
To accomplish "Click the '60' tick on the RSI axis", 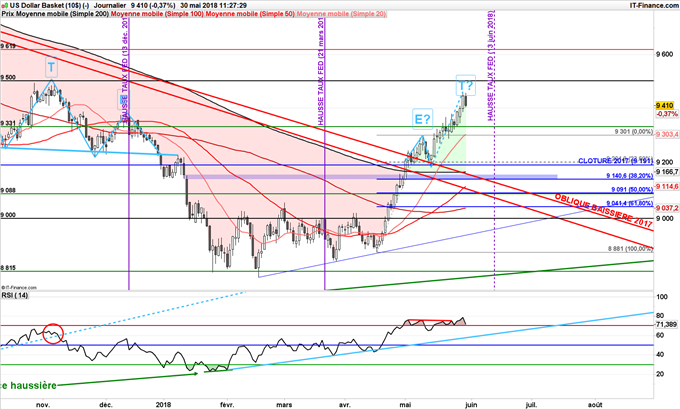I will pos(660,335).
